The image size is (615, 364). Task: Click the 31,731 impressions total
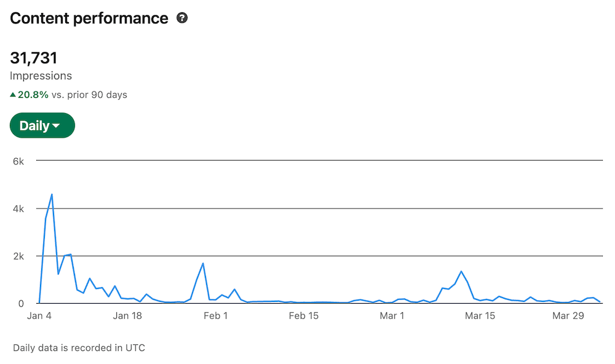point(34,57)
